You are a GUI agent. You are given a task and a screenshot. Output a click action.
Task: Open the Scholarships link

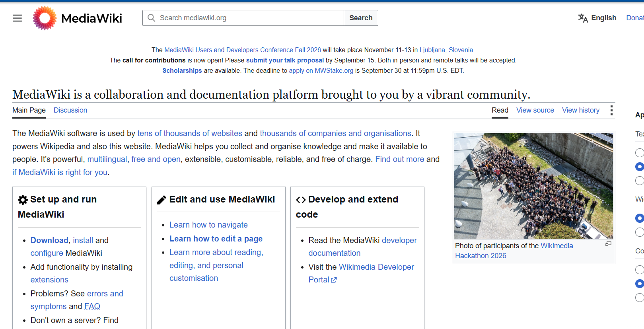(x=182, y=70)
